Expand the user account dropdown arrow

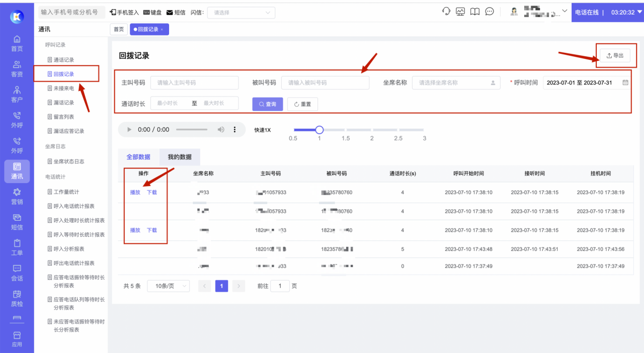point(565,11)
